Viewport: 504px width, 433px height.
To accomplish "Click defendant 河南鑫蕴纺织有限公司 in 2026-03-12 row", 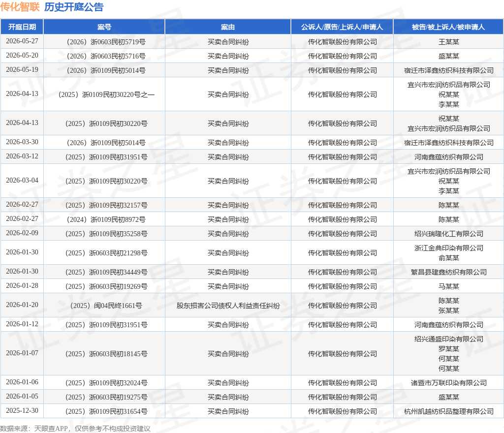I will [x=449, y=157].
